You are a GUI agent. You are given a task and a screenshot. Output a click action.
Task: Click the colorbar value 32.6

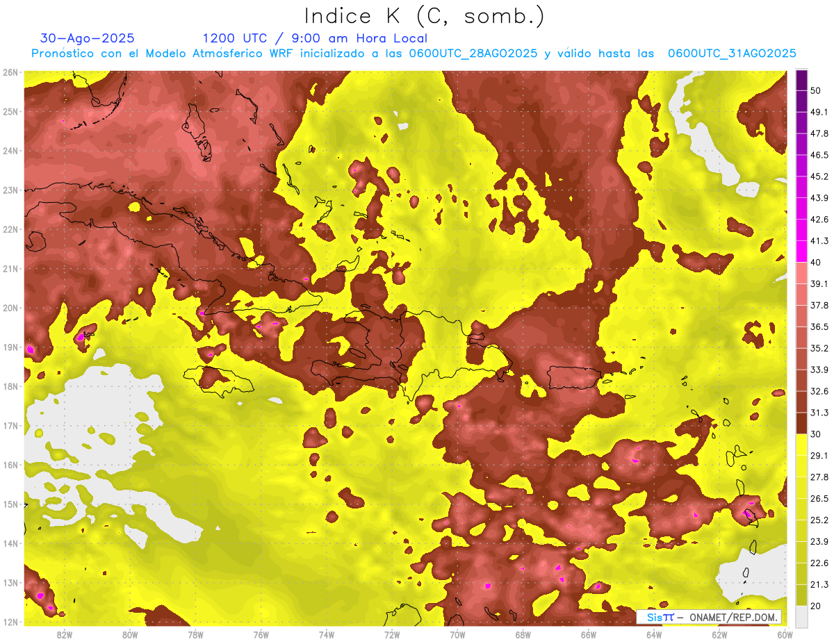tap(819, 391)
